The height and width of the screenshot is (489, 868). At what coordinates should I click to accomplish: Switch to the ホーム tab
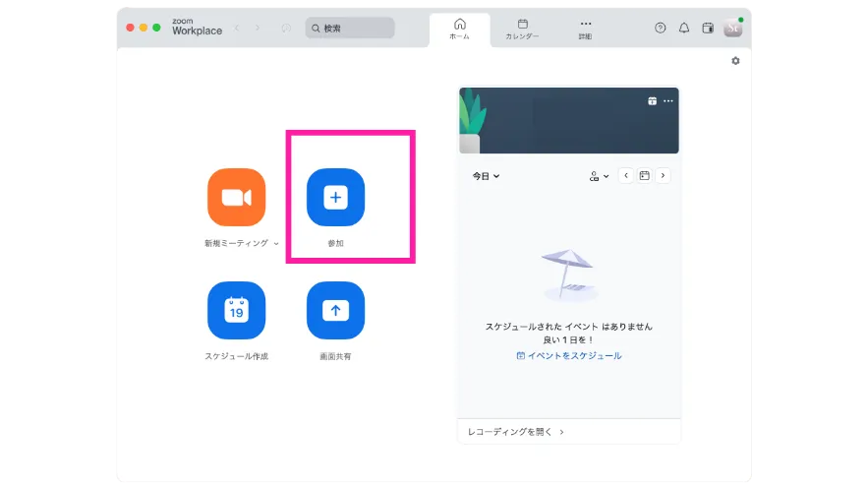click(459, 30)
